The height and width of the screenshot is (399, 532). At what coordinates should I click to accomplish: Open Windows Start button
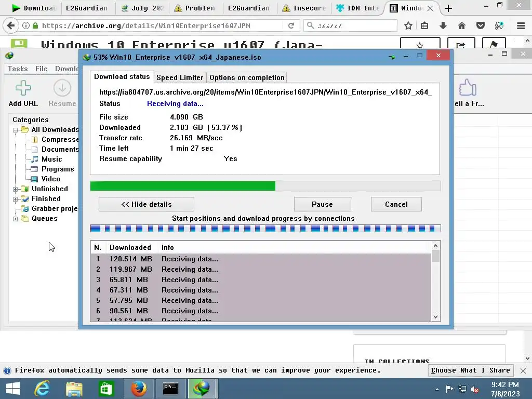(13, 389)
